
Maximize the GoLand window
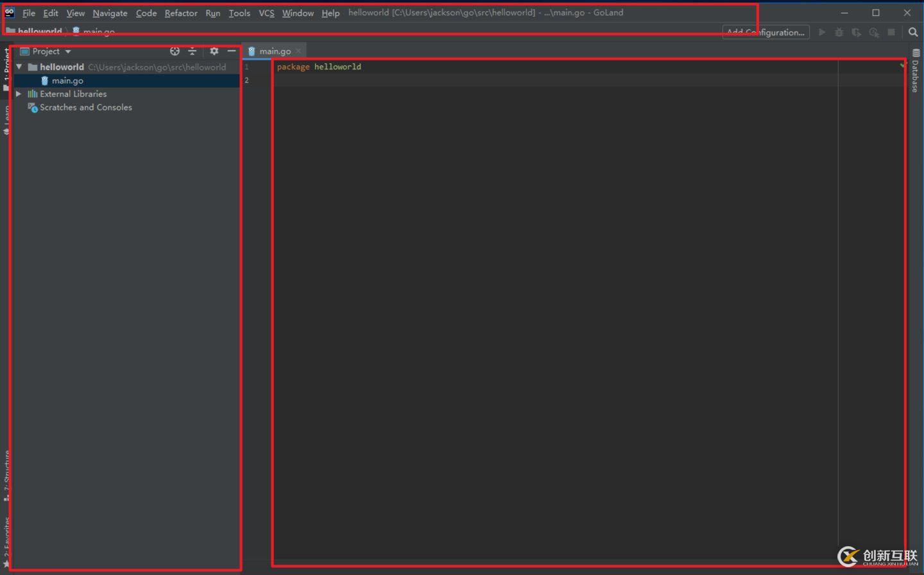[876, 13]
